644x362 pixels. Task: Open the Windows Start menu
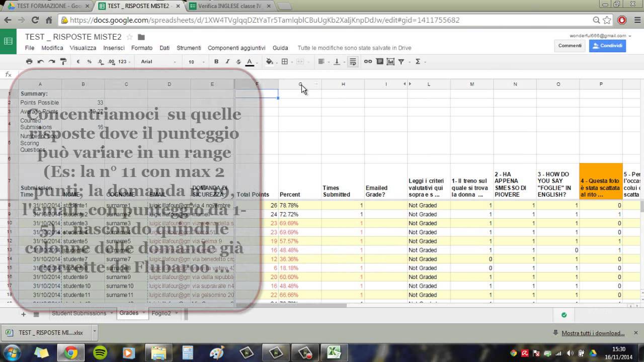coord(11,352)
